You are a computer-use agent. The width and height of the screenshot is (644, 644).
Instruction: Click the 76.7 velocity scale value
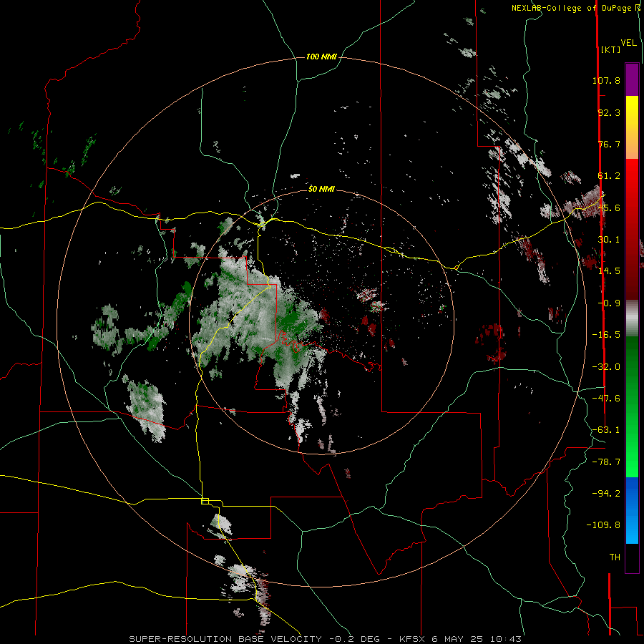[609, 144]
